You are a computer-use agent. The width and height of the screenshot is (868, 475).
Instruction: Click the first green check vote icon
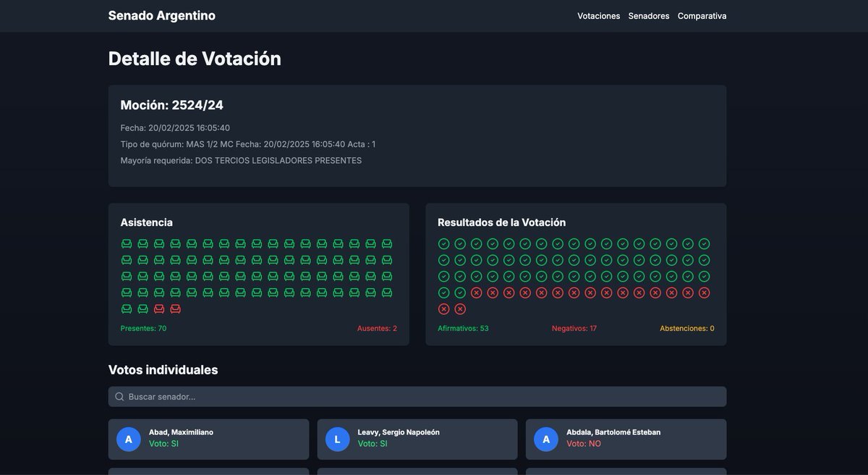pyautogui.click(x=444, y=244)
